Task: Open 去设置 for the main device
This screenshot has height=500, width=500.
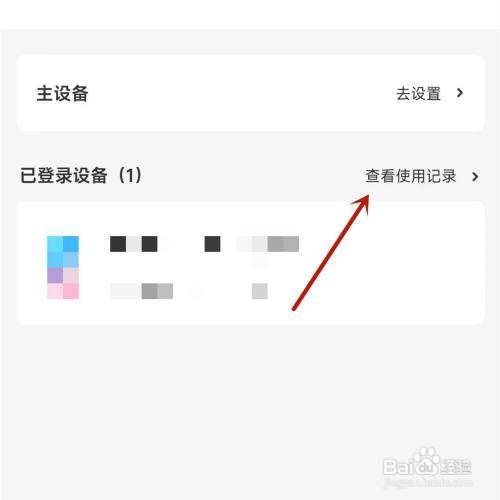Action: [418, 93]
